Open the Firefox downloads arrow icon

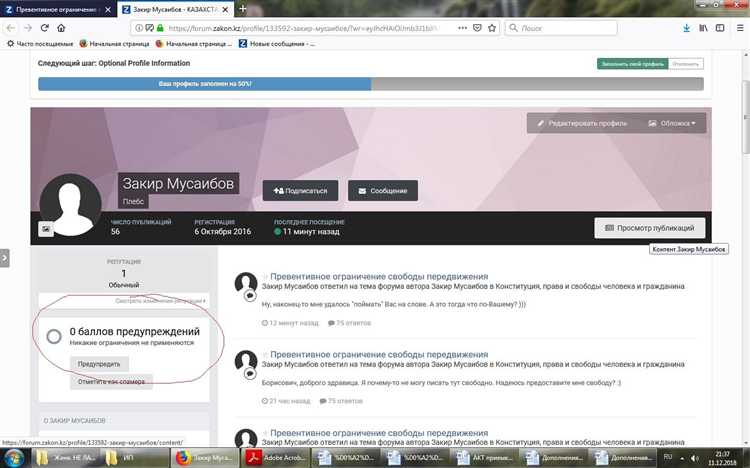(x=684, y=28)
